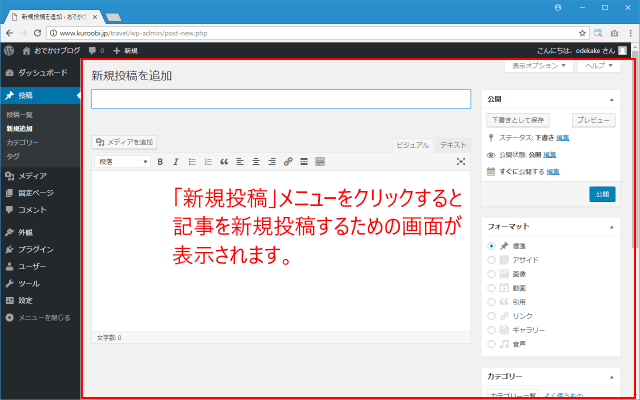640x400 pixels.
Task: Enter distraction-free writing mode
Action: pos(461,162)
